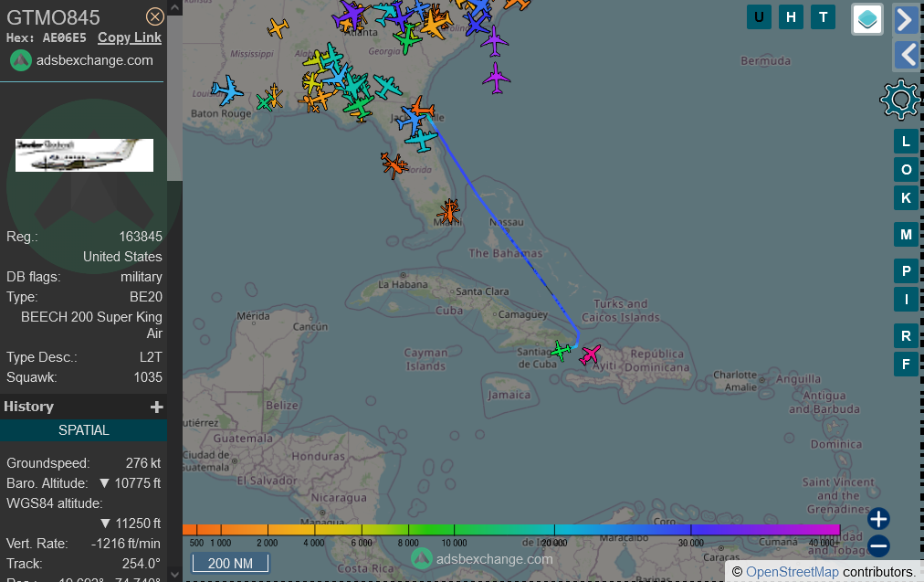Toggle the O map option button

(x=906, y=170)
